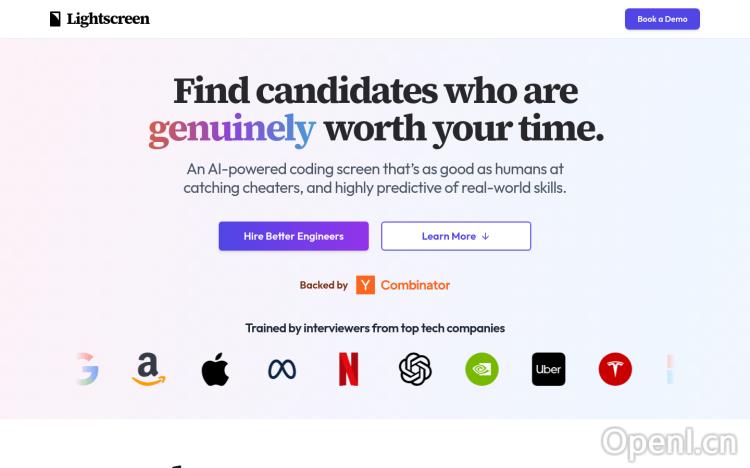The width and height of the screenshot is (750, 468).
Task: Select the Apple logo icon
Action: pyautogui.click(x=215, y=369)
